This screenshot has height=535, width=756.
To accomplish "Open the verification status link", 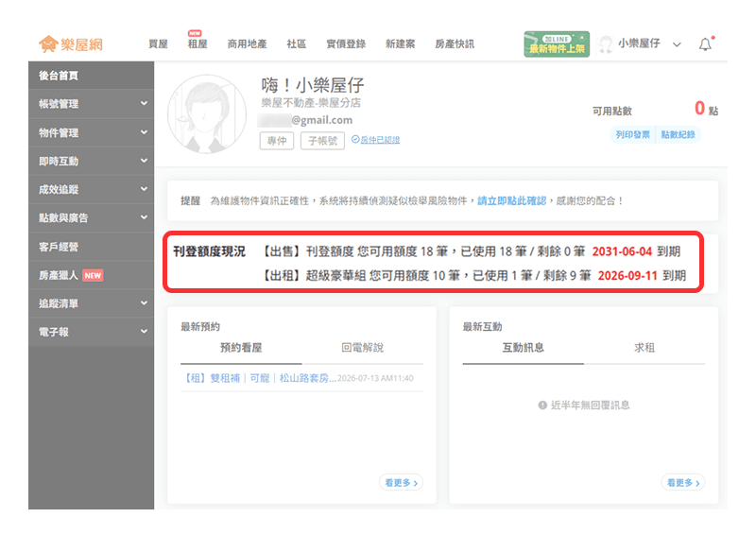I will pyautogui.click(x=375, y=139).
